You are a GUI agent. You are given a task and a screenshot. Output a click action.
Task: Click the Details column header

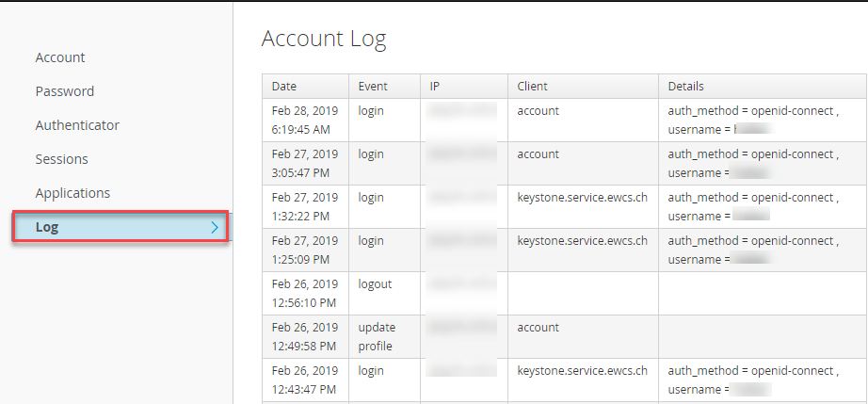pyautogui.click(x=686, y=87)
